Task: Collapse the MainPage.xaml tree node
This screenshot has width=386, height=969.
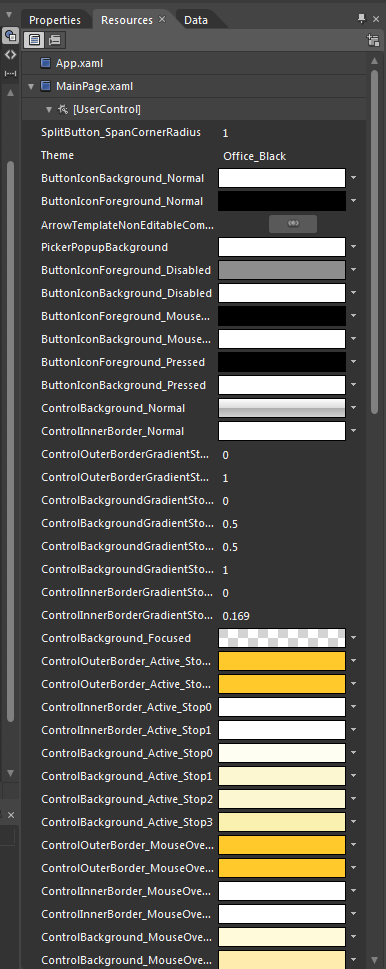Action: pos(31,87)
